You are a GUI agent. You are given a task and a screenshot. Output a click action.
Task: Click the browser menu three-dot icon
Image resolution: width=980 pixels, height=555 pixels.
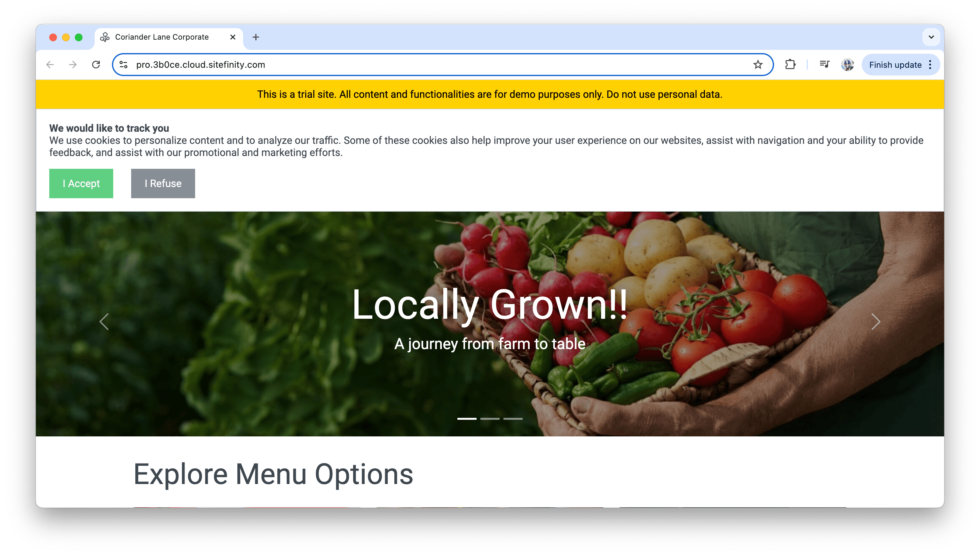point(931,65)
